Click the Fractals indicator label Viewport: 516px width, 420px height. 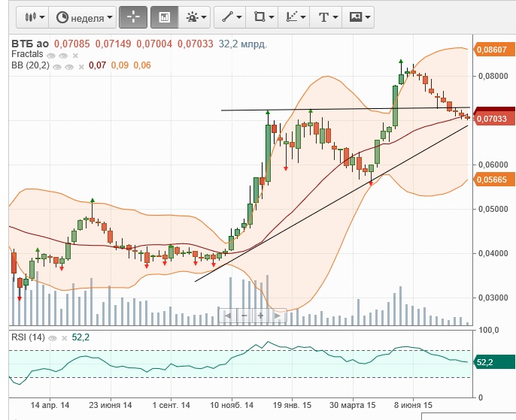pos(27,54)
